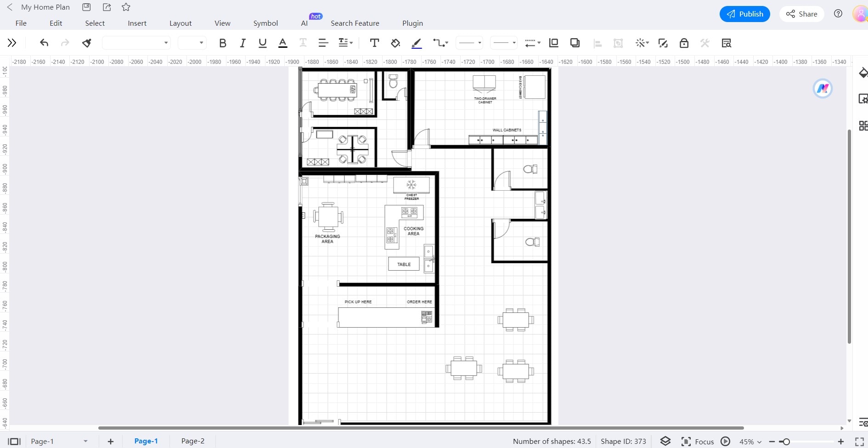This screenshot has width=868, height=448.
Task: Add a new page with plus
Action: coord(111,441)
